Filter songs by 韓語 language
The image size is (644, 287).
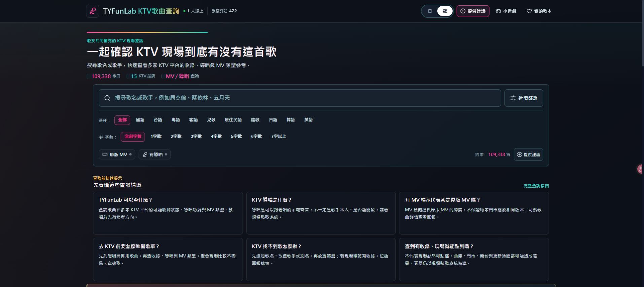click(x=291, y=120)
